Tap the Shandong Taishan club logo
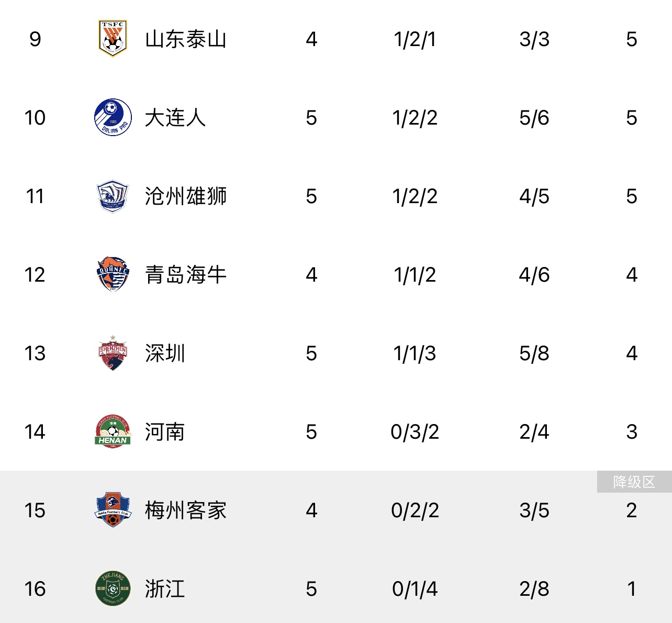672x623 pixels. pos(113,38)
